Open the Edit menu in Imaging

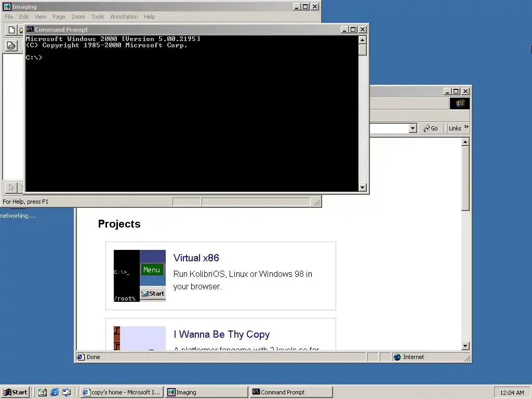point(24,17)
